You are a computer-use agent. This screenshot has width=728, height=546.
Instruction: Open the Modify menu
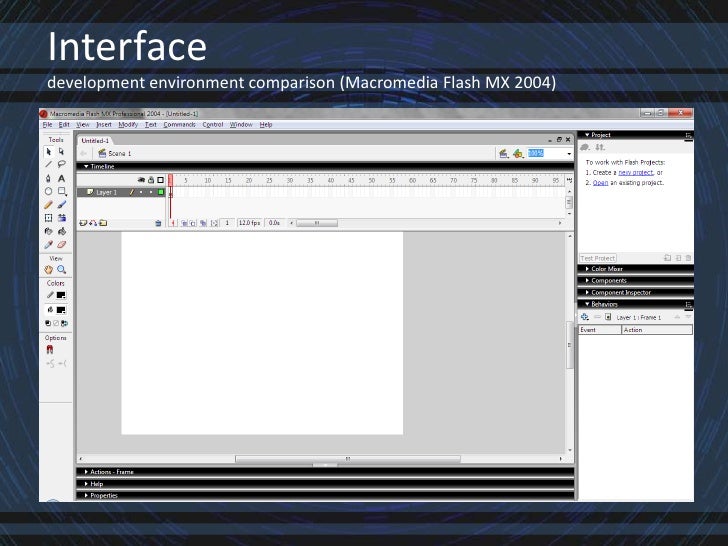click(x=128, y=124)
